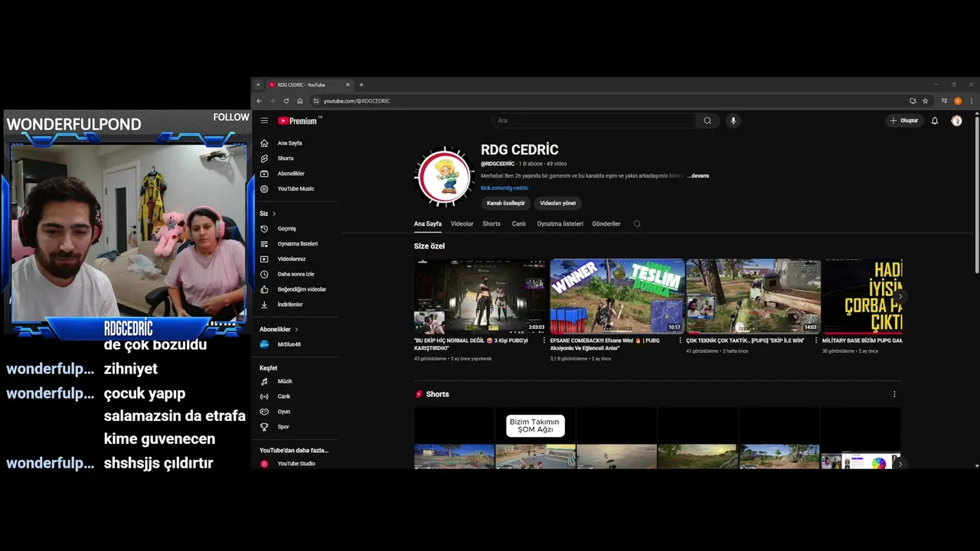
Task: Click the FOLLOW text on stream overlay
Action: [x=231, y=117]
